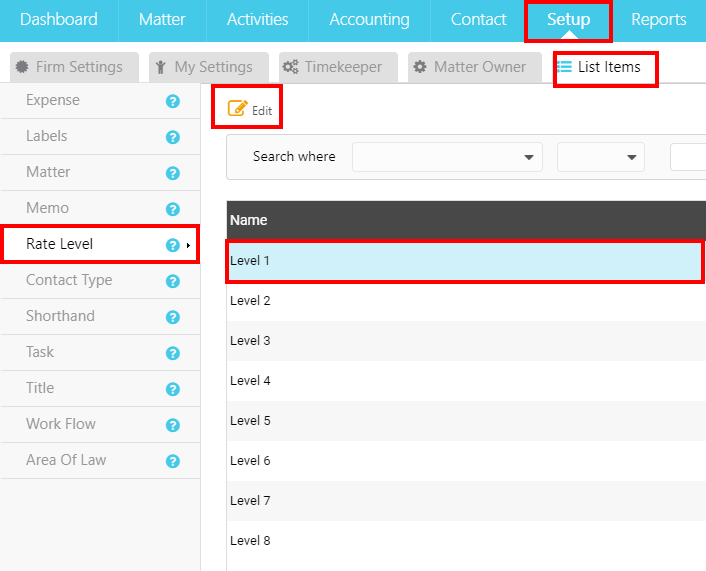Open help icon for Shorthand
Screen dimensions: 706x571
pos(172,317)
